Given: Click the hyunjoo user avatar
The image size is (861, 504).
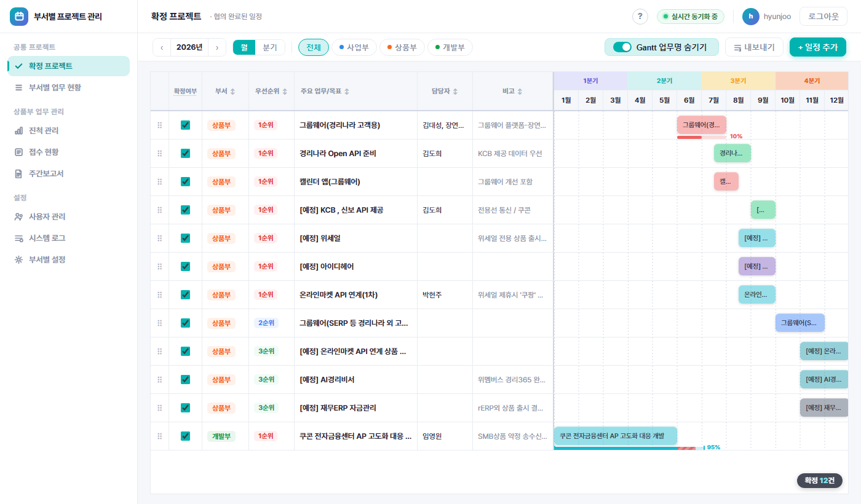Looking at the screenshot, I should [x=751, y=17].
